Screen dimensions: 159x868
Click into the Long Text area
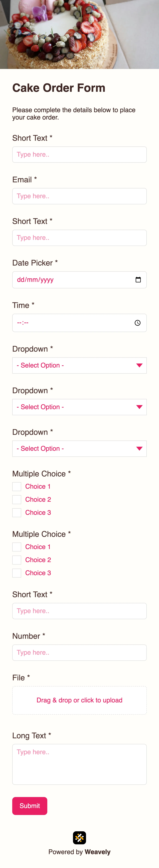[x=79, y=764]
